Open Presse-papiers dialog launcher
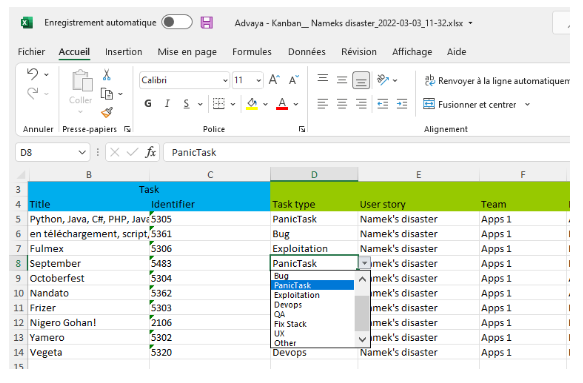583x383 pixels. 128,129
